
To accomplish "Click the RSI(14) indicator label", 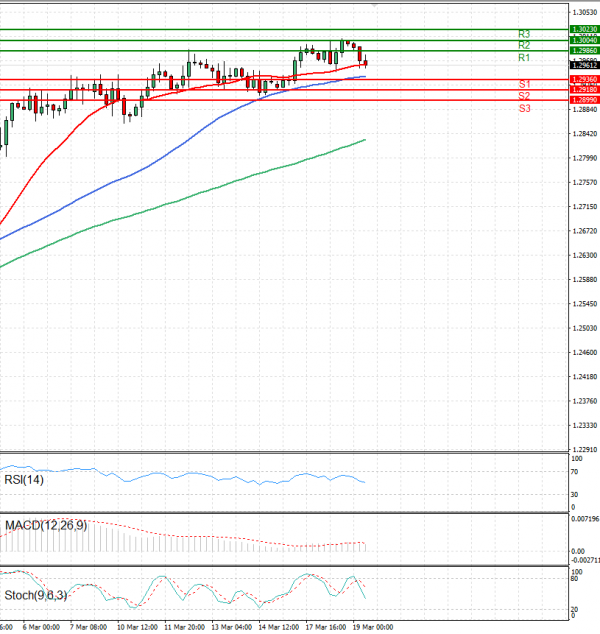I will pyautogui.click(x=24, y=480).
